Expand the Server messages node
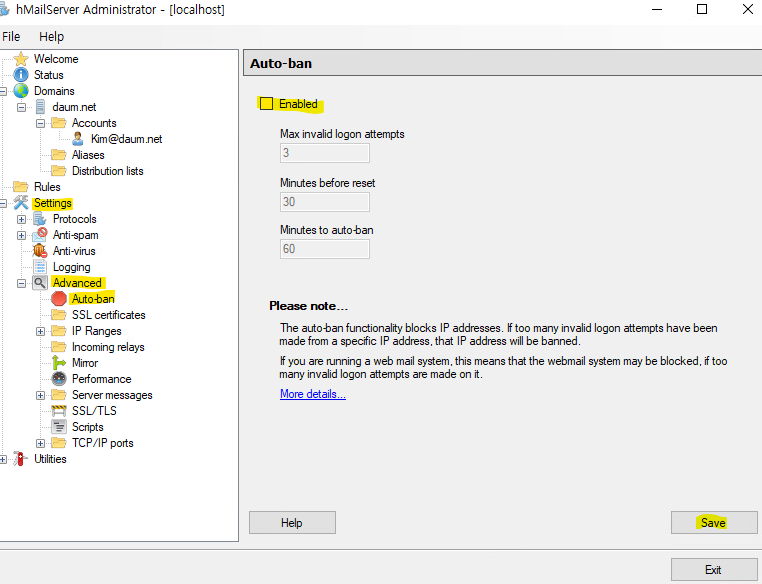 click(x=40, y=395)
